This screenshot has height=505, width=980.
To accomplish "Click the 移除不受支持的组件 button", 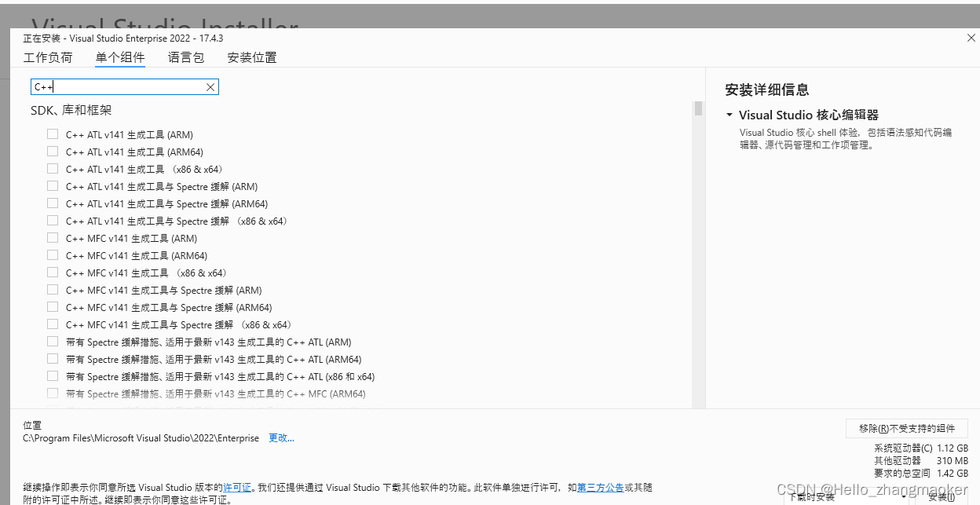I will 906,427.
